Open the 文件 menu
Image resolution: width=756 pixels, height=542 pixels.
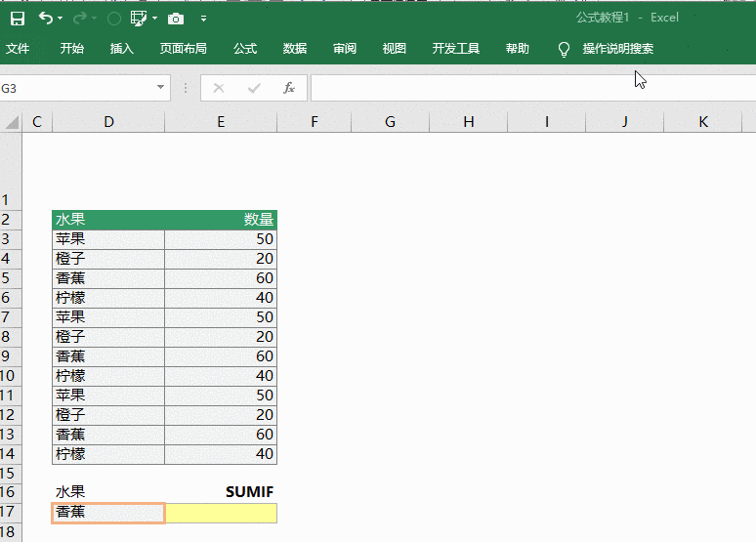18,49
